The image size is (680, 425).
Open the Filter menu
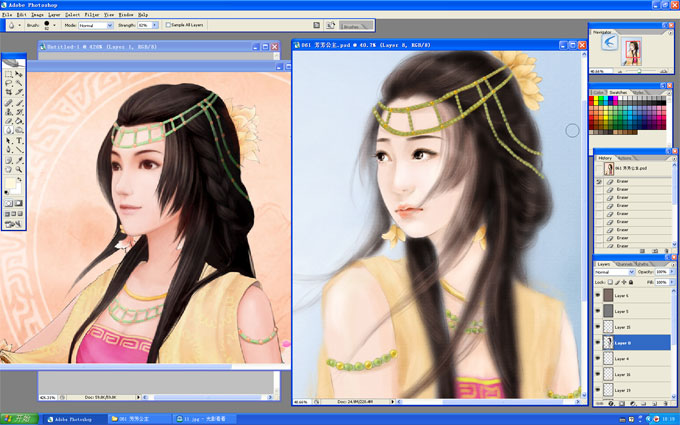(92, 15)
